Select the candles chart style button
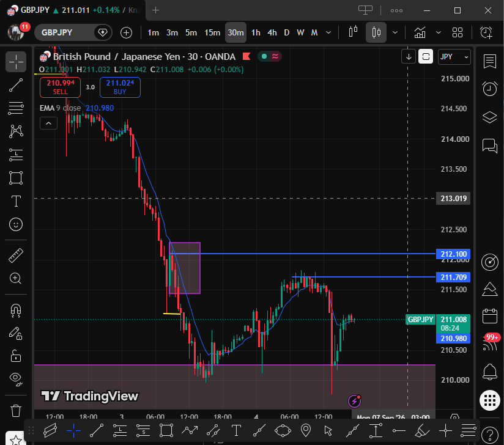The height and width of the screenshot is (445, 504). click(376, 32)
